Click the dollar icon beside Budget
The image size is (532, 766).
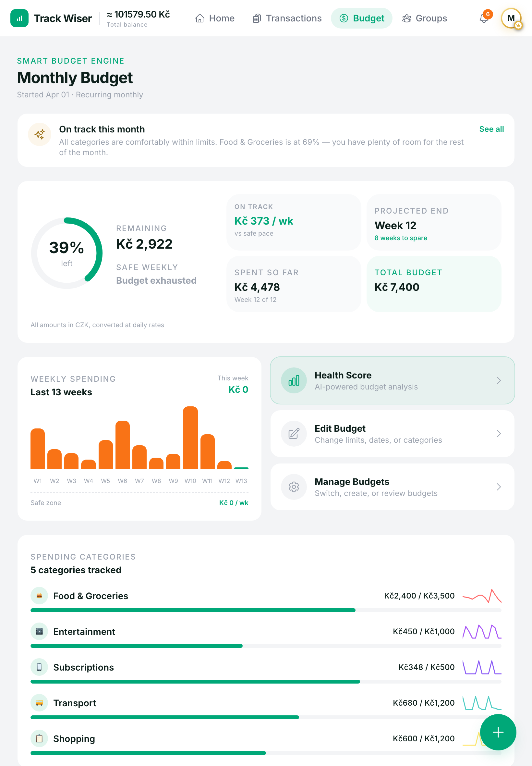(344, 18)
